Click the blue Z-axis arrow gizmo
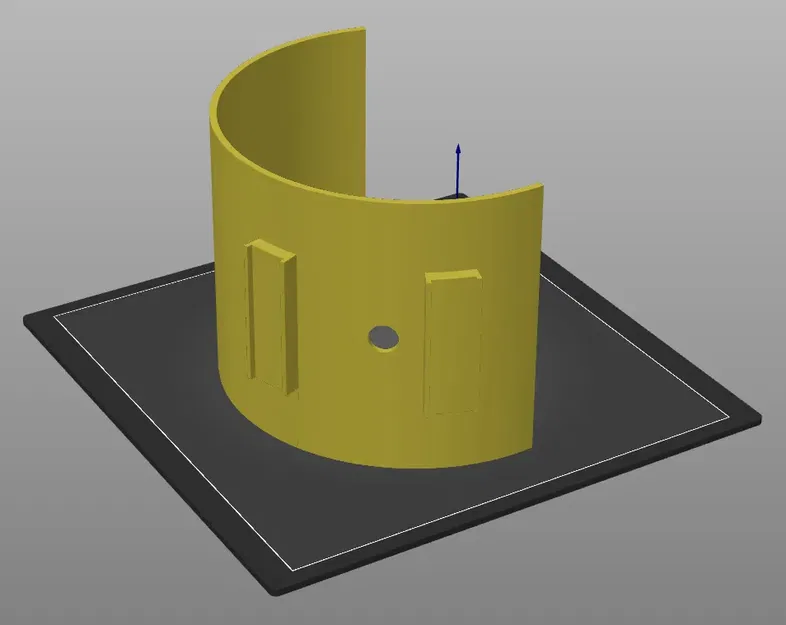 tap(458, 169)
